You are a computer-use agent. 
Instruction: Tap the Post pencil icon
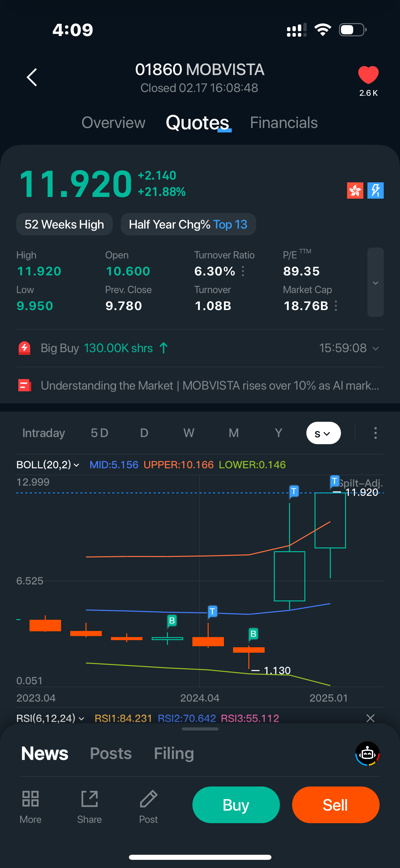149,799
